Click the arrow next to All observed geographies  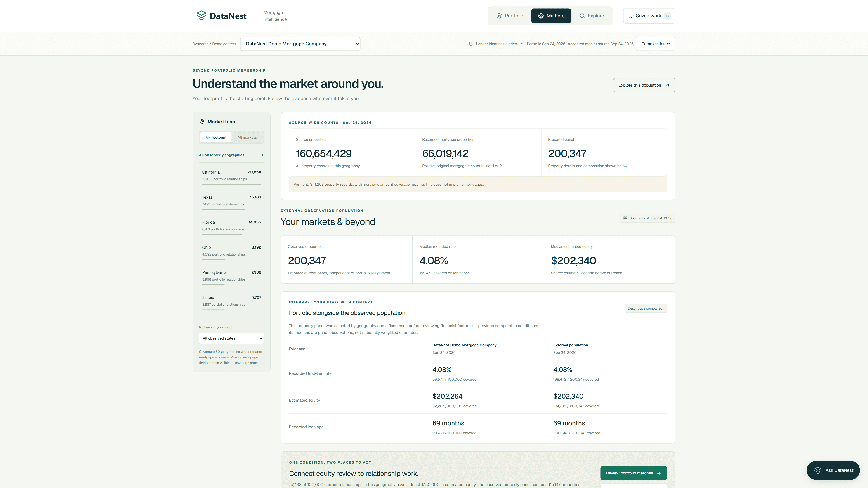point(262,155)
